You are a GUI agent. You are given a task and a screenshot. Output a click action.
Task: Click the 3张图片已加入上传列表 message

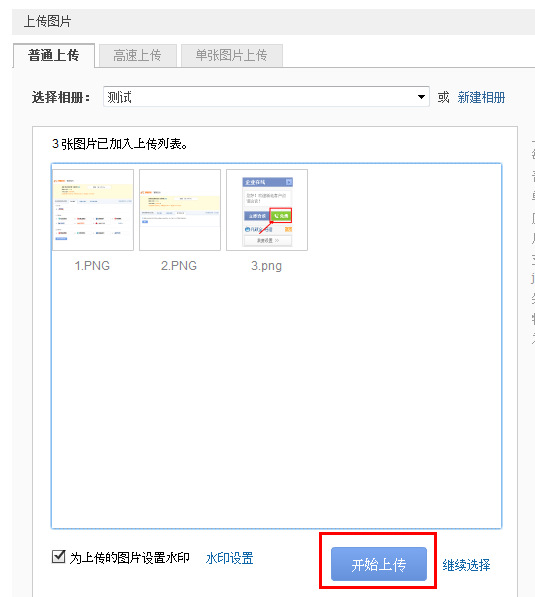pyautogui.click(x=120, y=144)
